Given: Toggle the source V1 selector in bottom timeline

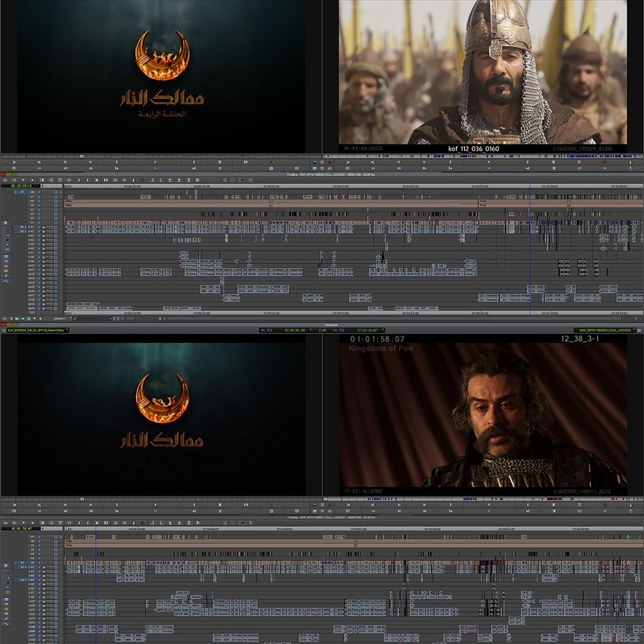Looking at the screenshot, I should [22, 563].
